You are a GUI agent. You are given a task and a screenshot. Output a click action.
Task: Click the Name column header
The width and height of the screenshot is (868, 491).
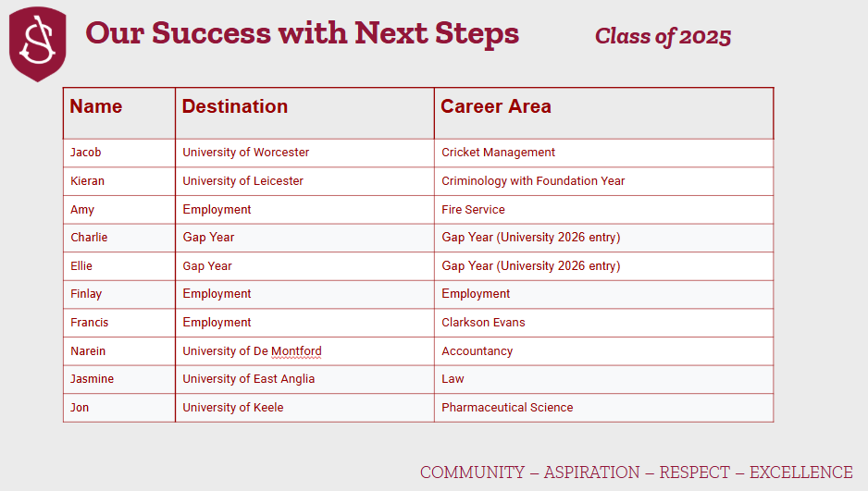coord(96,107)
